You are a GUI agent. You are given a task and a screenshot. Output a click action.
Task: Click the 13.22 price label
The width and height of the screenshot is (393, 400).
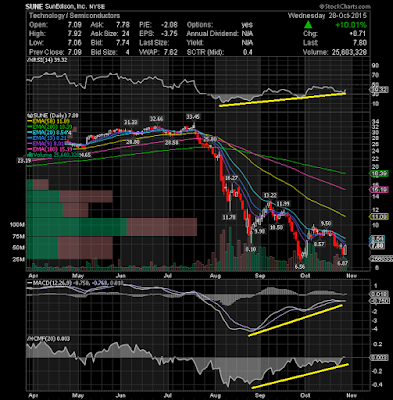pyautogui.click(x=270, y=195)
